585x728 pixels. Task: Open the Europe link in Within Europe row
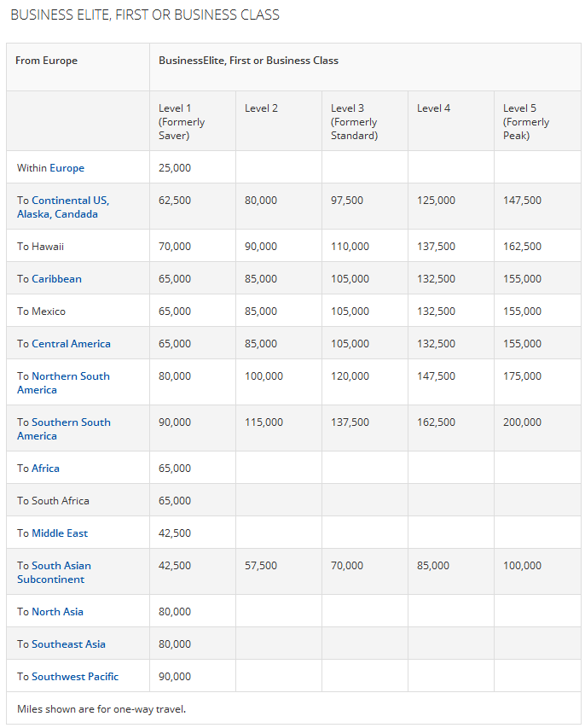(x=67, y=168)
